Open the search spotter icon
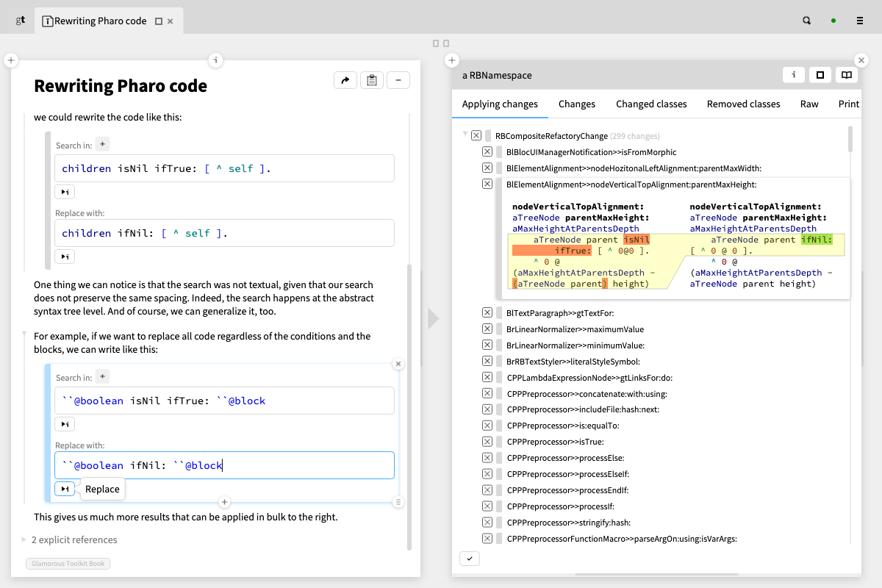Viewport: 882px width, 588px height. (x=806, y=21)
